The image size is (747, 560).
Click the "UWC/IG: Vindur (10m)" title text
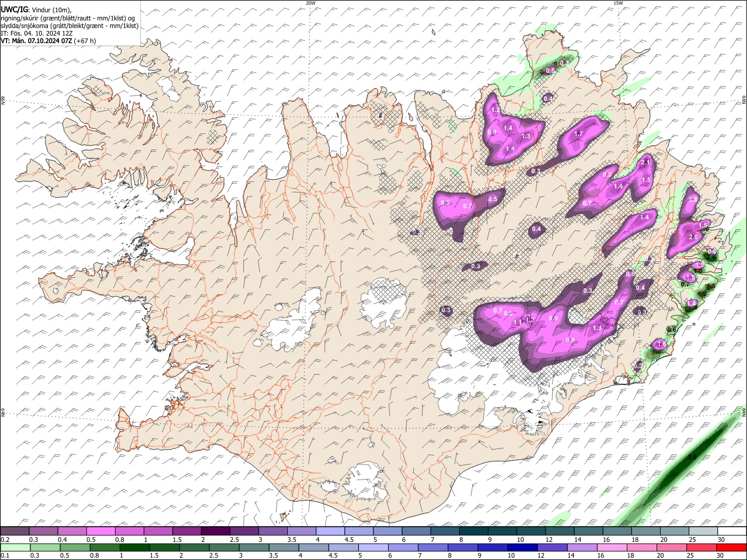pos(36,9)
